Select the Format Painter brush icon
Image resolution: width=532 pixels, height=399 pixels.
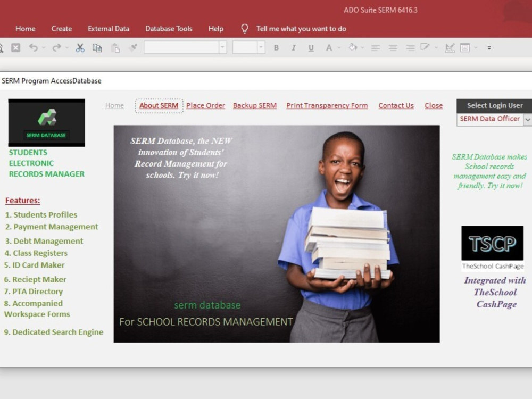(134, 47)
